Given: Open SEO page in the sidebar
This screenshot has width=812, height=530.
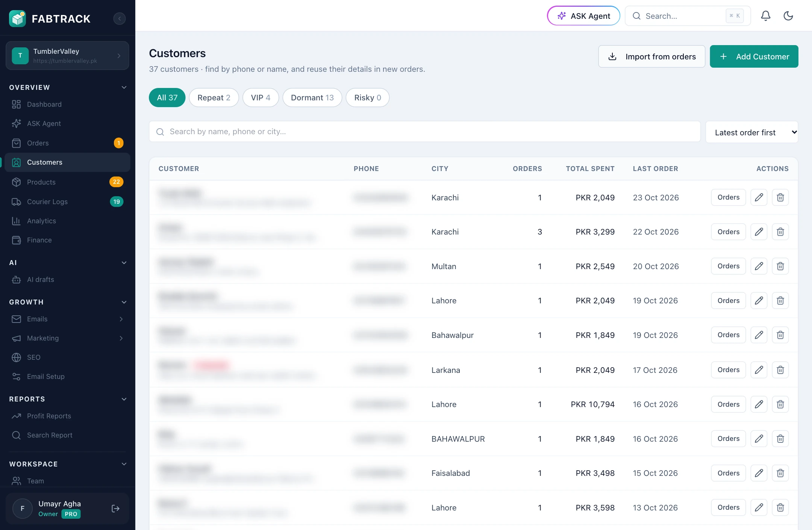Looking at the screenshot, I should click(68, 357).
